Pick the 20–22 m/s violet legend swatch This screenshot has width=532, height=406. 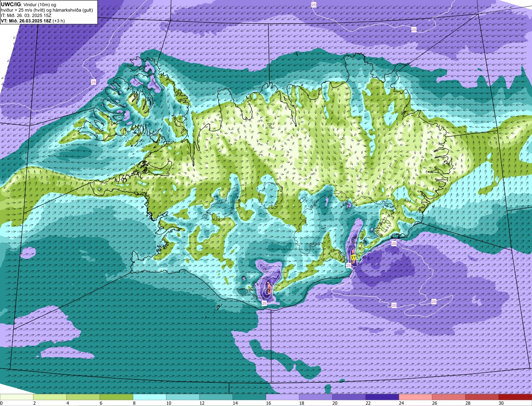pyautogui.click(x=349, y=397)
